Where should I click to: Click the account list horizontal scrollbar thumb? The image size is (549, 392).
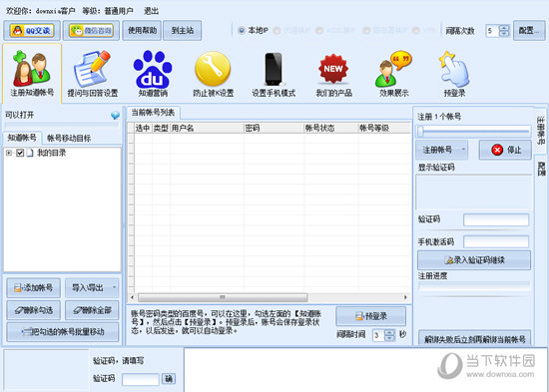pos(223,297)
